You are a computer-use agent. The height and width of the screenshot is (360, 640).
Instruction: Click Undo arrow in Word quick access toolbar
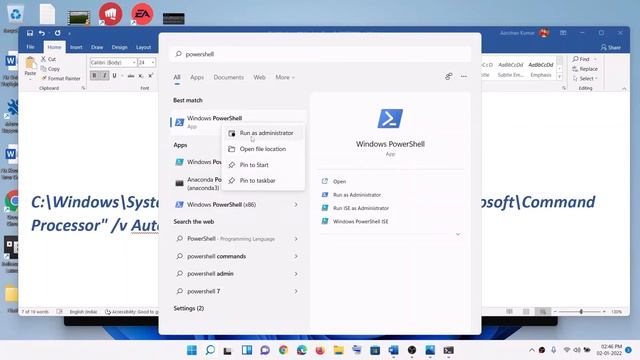tap(42, 33)
